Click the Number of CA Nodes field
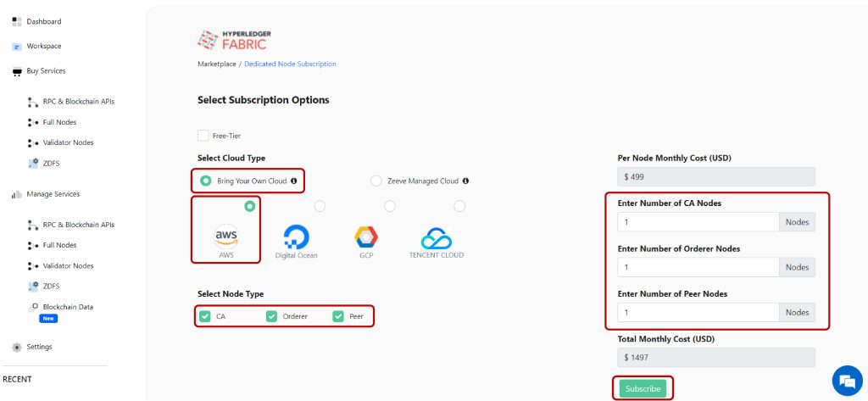 (x=698, y=222)
